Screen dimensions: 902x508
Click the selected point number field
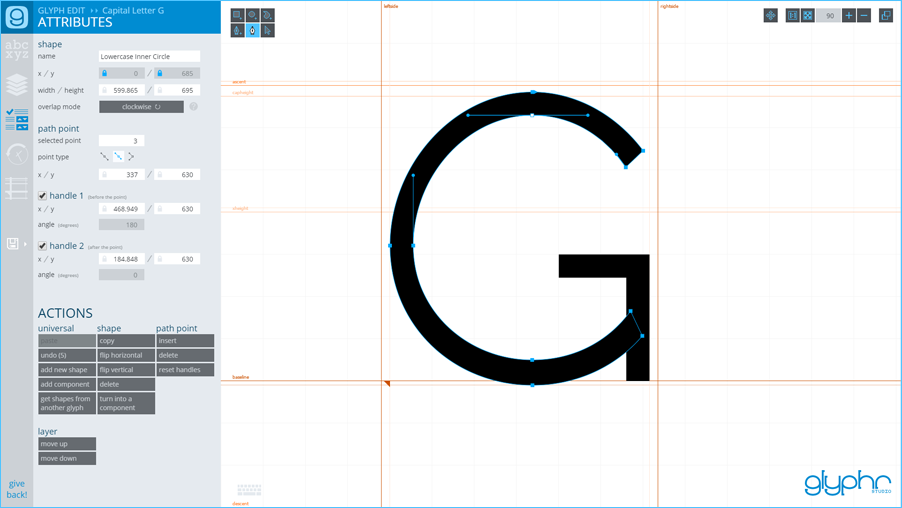point(121,140)
